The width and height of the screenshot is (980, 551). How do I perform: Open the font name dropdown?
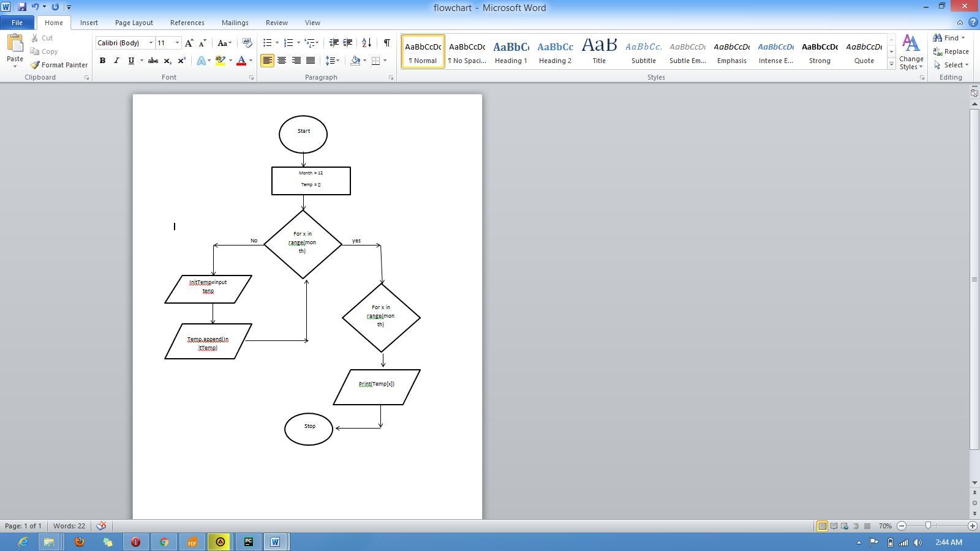coord(151,43)
